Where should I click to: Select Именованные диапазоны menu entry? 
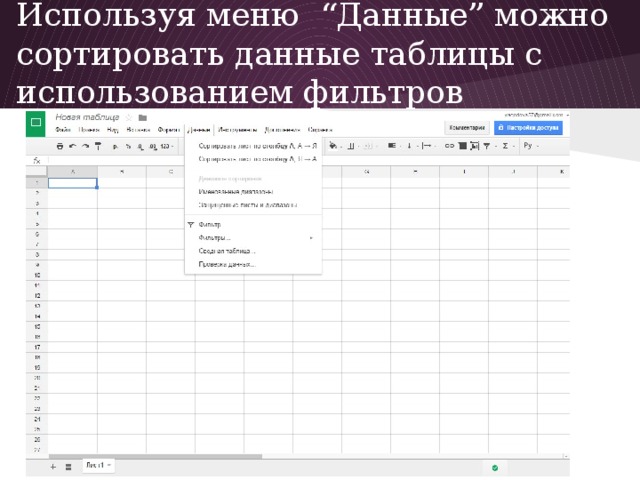[x=253, y=191]
